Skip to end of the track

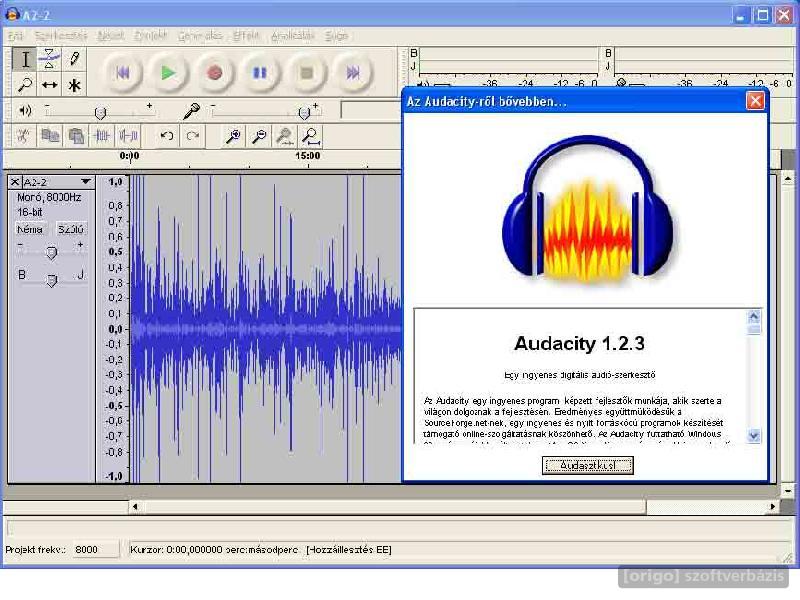tap(353, 73)
